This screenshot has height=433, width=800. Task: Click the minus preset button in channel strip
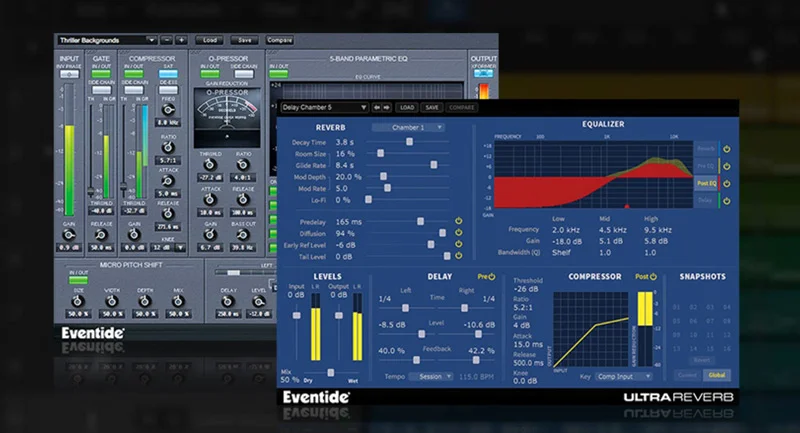(x=166, y=40)
